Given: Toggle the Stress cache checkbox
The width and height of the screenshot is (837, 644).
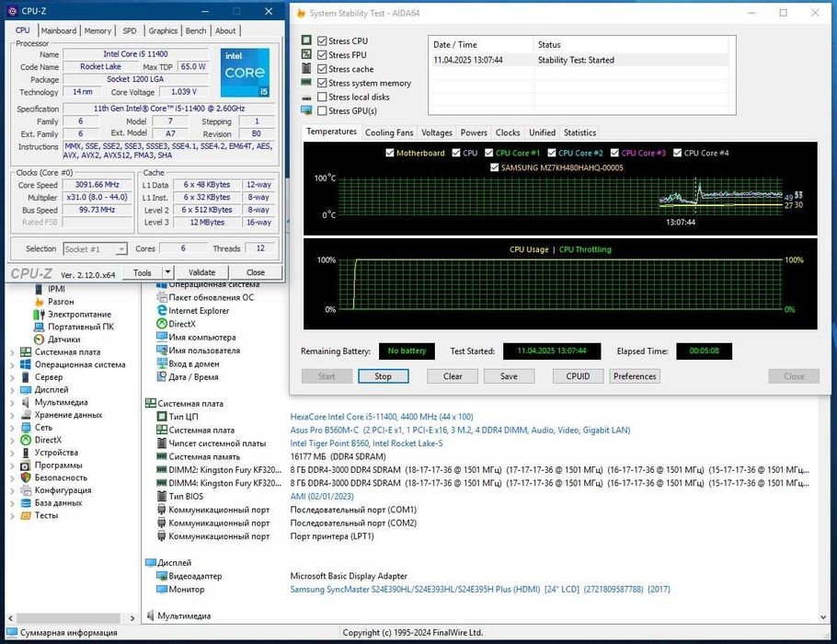Looking at the screenshot, I should (322, 69).
